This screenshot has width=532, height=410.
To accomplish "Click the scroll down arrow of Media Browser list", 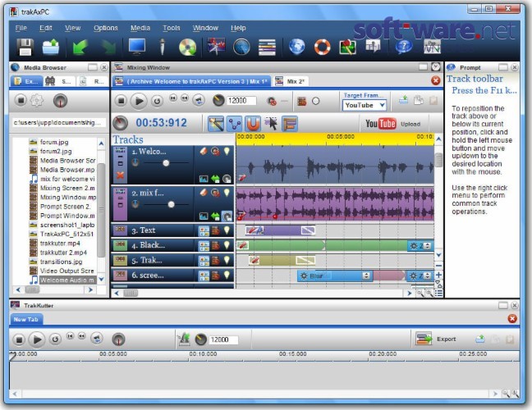I will coord(101,280).
